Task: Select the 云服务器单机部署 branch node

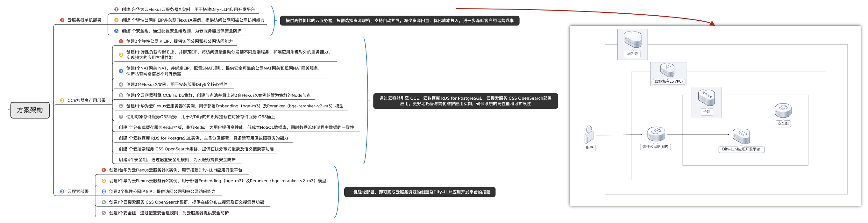Action: pyautogui.click(x=84, y=20)
